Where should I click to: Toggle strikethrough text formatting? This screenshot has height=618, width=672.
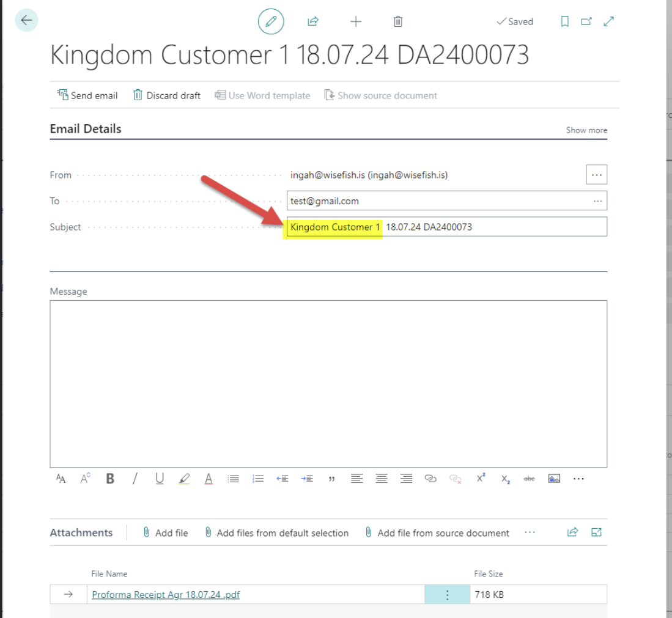(x=529, y=479)
